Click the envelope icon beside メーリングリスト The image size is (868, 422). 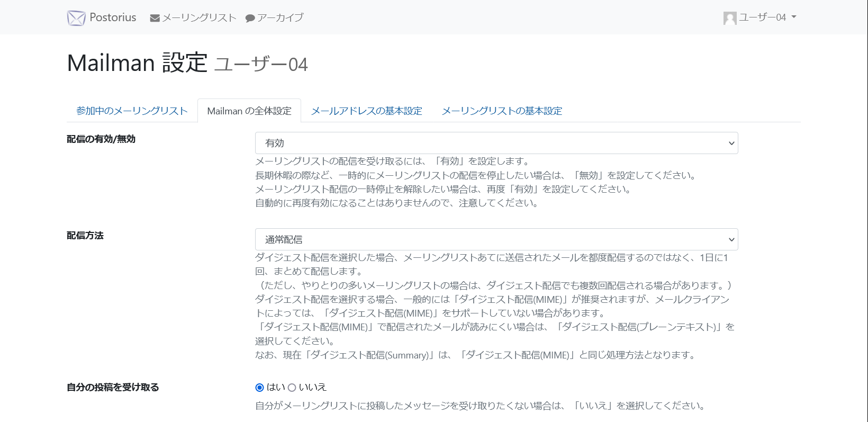tap(155, 18)
